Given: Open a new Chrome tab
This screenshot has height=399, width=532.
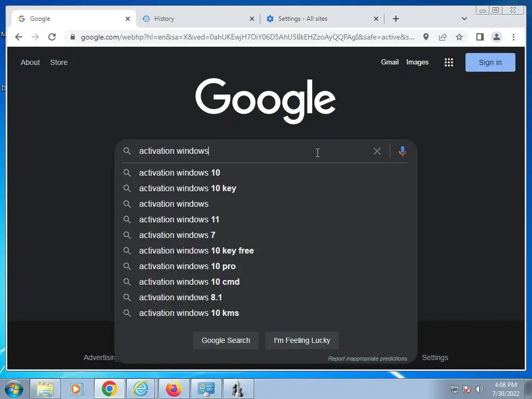Looking at the screenshot, I should click(395, 19).
